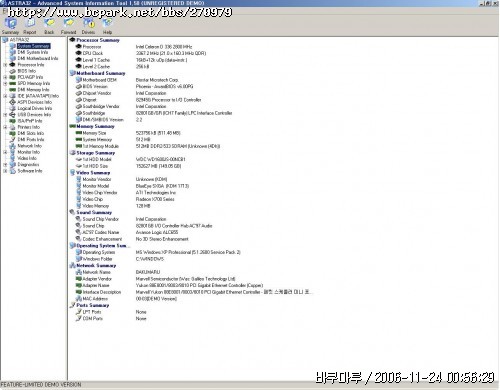Expand the Diagnostics node
The height and width of the screenshot is (390, 500).
pyautogui.click(x=5, y=165)
